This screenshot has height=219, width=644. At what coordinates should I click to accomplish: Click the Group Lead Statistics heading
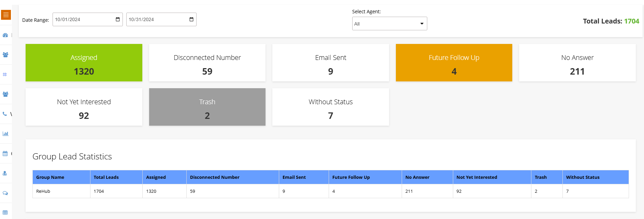pos(72,156)
